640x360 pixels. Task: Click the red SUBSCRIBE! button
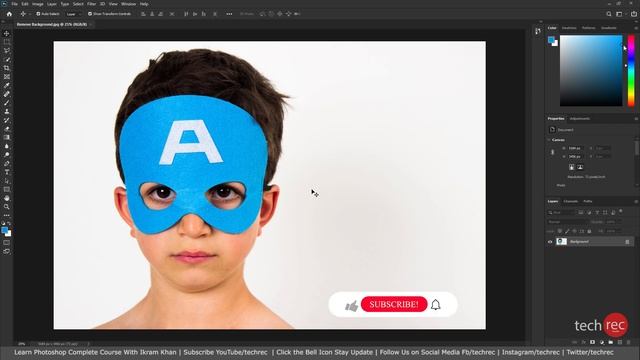click(394, 304)
